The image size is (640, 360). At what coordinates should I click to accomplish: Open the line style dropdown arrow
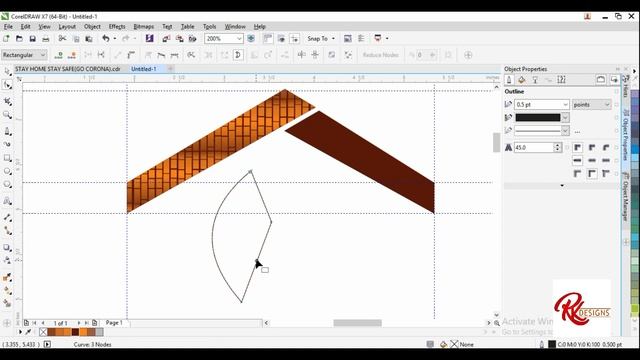(565, 131)
